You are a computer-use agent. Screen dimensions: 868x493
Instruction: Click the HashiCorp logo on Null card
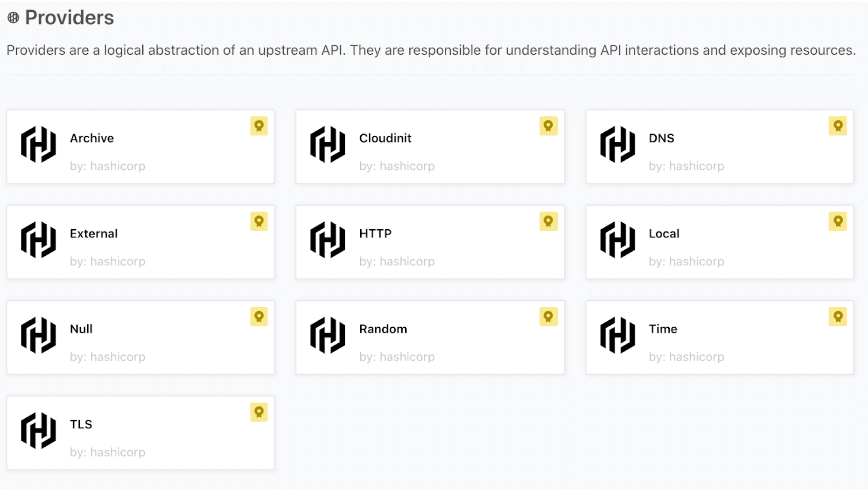point(38,335)
